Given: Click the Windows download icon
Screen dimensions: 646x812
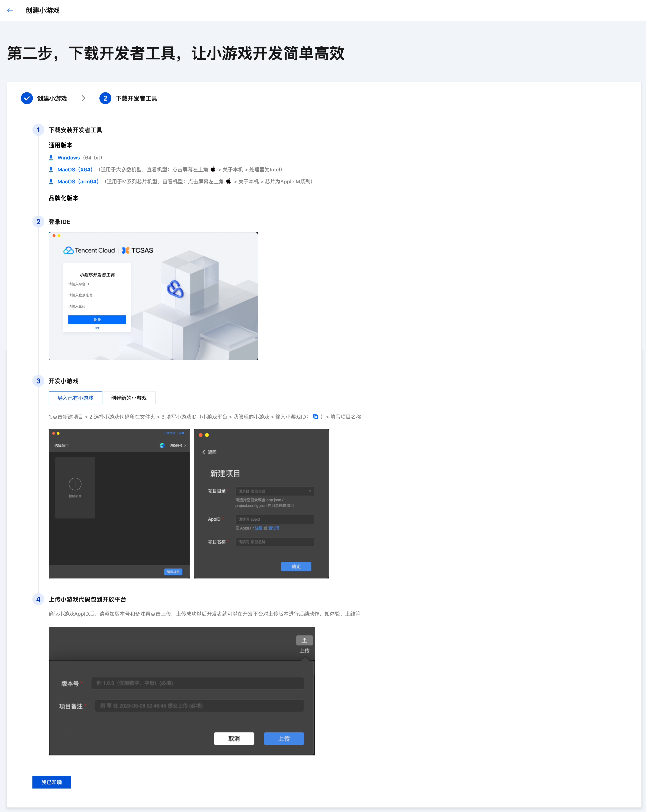Looking at the screenshot, I should coord(51,158).
